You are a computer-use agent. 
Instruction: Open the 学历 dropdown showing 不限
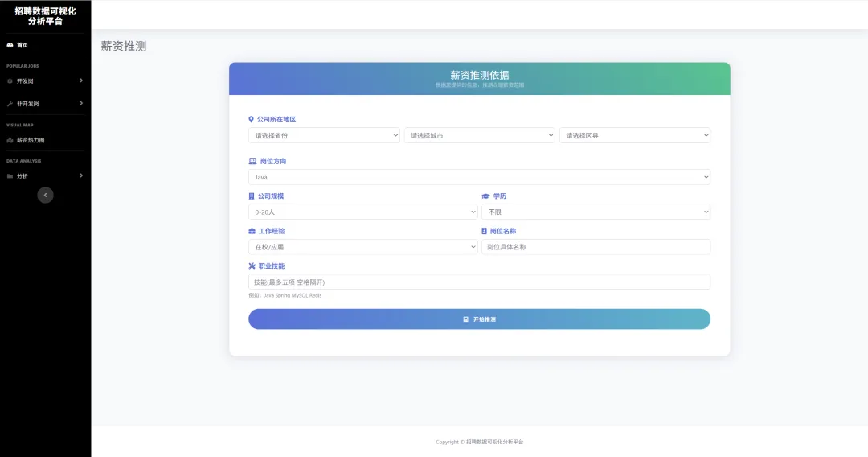click(x=596, y=212)
